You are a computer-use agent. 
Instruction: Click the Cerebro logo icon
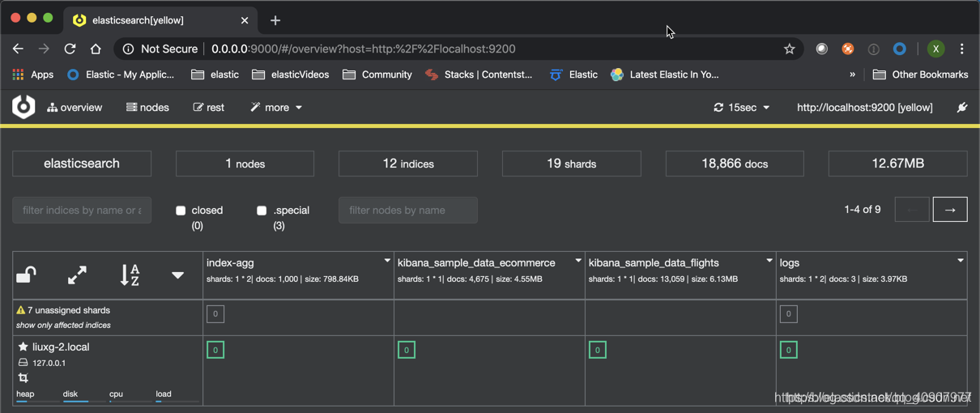(x=23, y=107)
